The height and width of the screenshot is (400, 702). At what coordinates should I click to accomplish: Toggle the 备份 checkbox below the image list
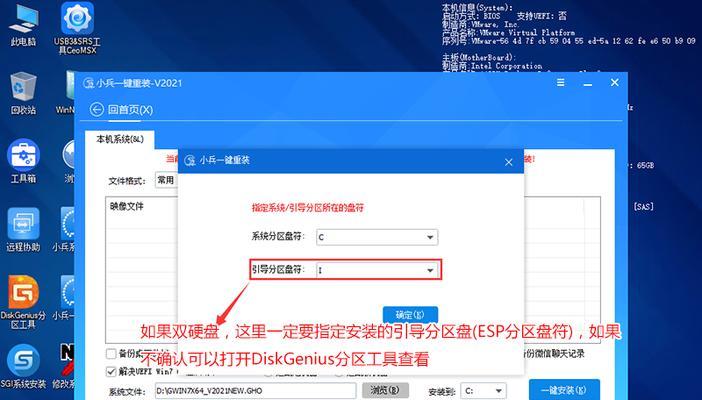tap(111, 354)
